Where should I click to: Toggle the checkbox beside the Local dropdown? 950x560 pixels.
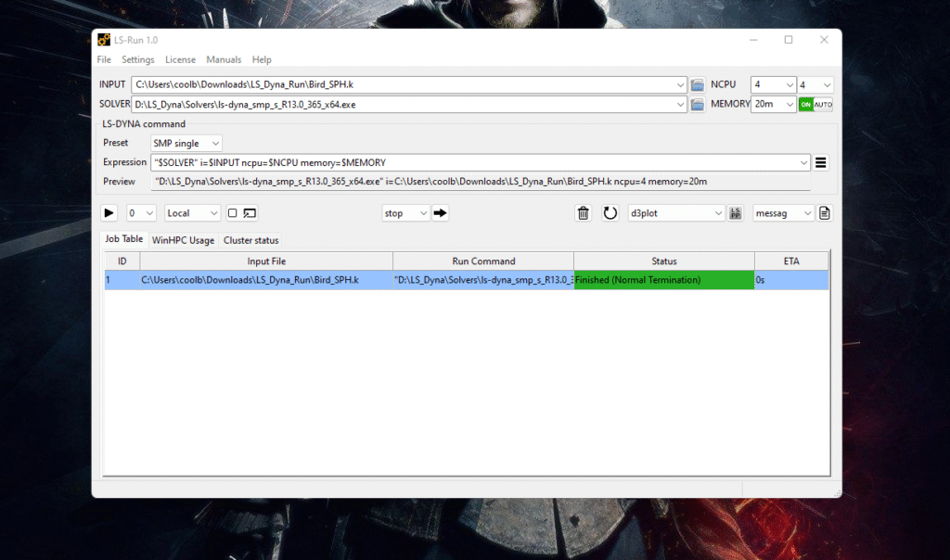click(232, 213)
